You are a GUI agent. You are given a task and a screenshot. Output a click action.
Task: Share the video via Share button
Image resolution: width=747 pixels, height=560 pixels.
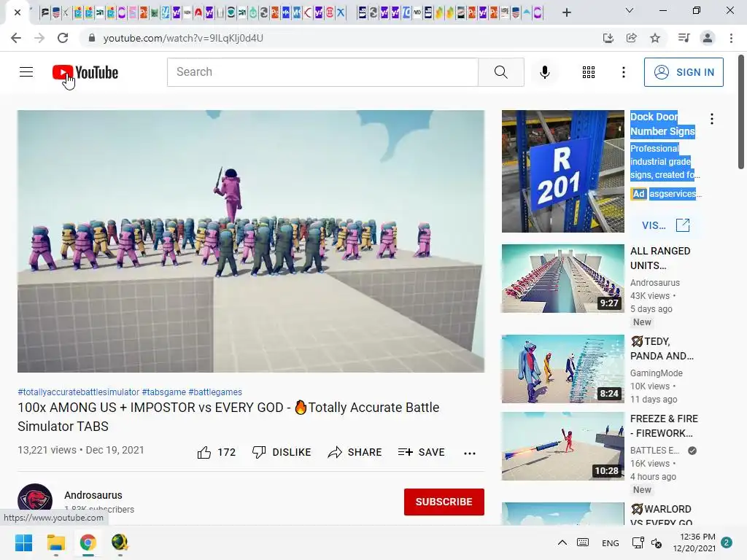click(x=355, y=452)
